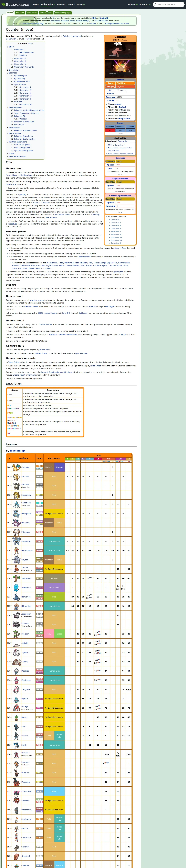Open second Counter explosion image in infobox
The image size is (186, 868).
(x=120, y=69)
